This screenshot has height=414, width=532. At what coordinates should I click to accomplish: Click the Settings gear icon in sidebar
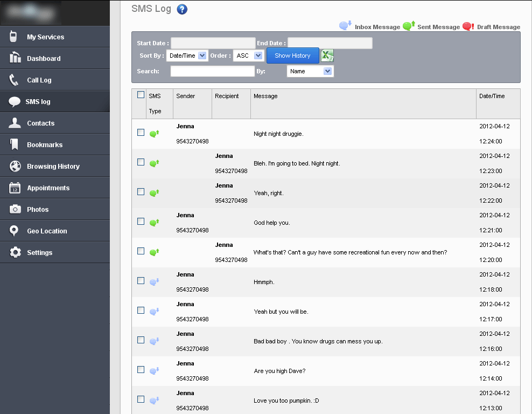pyautogui.click(x=15, y=252)
